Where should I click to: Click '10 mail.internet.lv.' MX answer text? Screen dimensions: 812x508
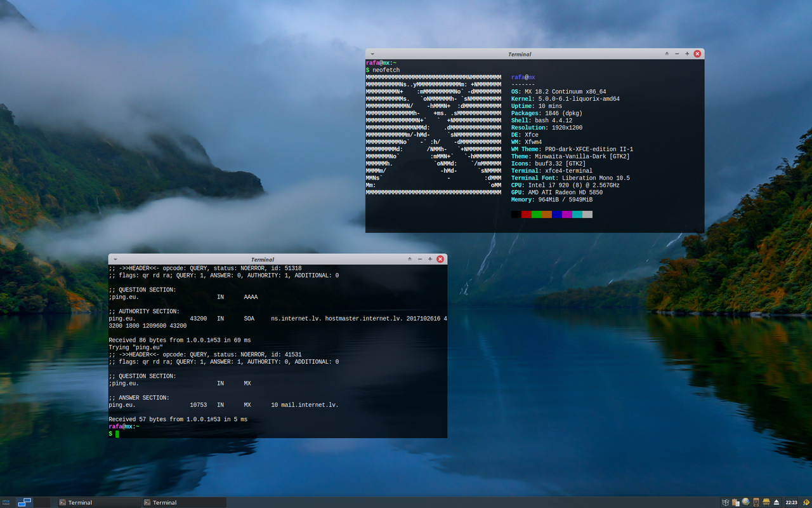point(304,405)
